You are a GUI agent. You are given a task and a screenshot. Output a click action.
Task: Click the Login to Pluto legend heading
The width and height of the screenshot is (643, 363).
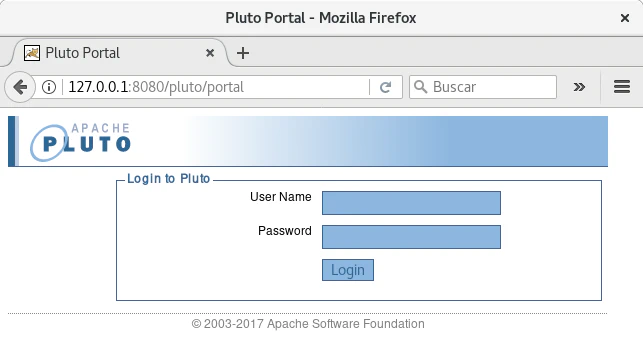tap(169, 178)
